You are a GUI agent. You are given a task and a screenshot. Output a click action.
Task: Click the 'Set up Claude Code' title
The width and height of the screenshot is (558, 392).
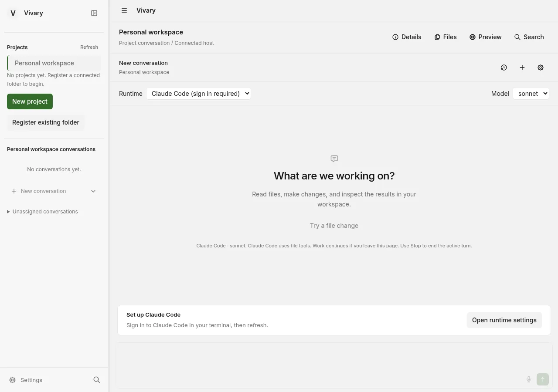tap(153, 314)
